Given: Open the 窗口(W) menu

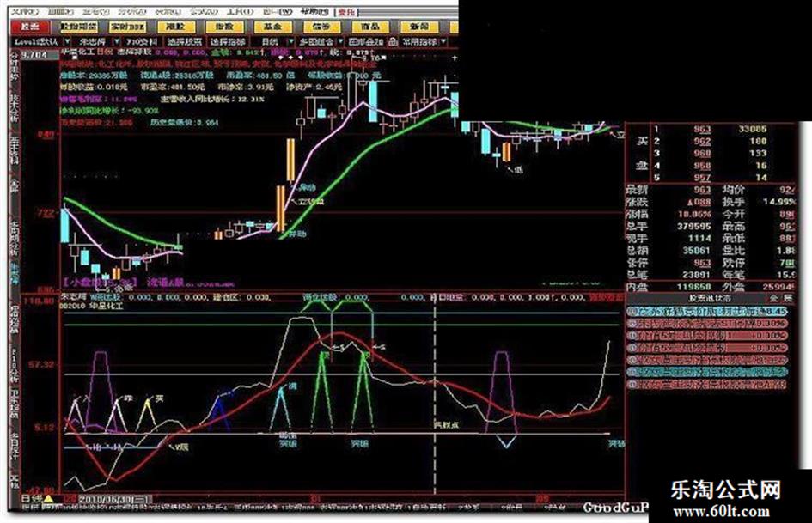Looking at the screenshot, I should click(x=278, y=11).
